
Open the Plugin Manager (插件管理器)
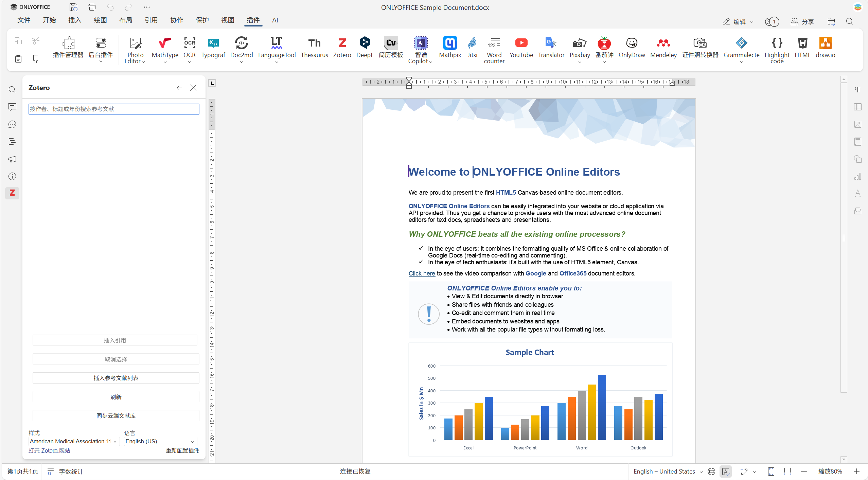pyautogui.click(x=68, y=48)
